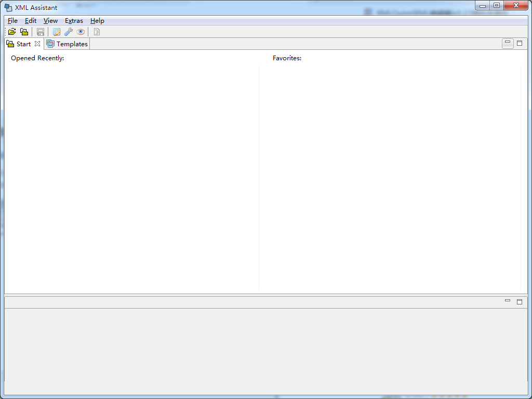Click the floppy disk save icon
The height and width of the screenshot is (399, 532).
41,32
